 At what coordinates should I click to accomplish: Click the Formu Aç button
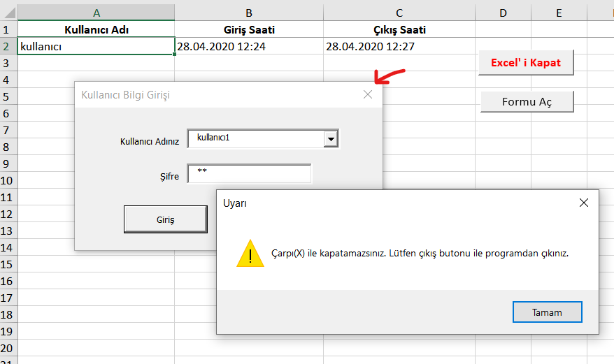527,102
